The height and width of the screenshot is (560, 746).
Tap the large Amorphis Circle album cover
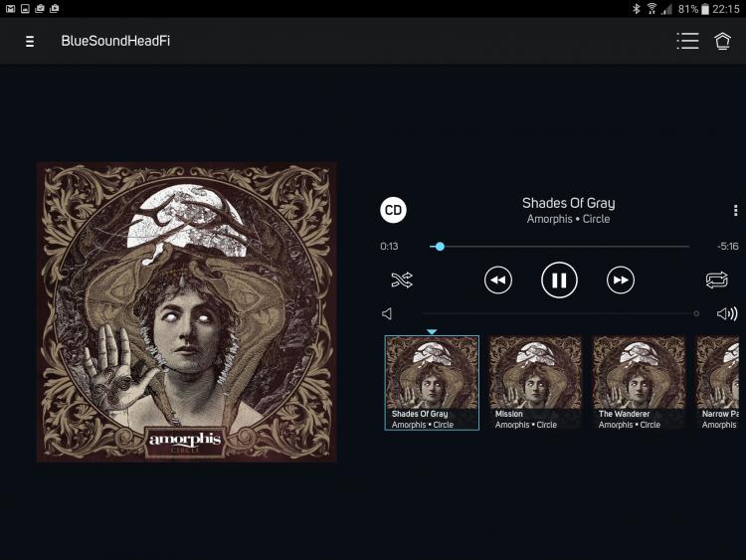[x=187, y=311]
